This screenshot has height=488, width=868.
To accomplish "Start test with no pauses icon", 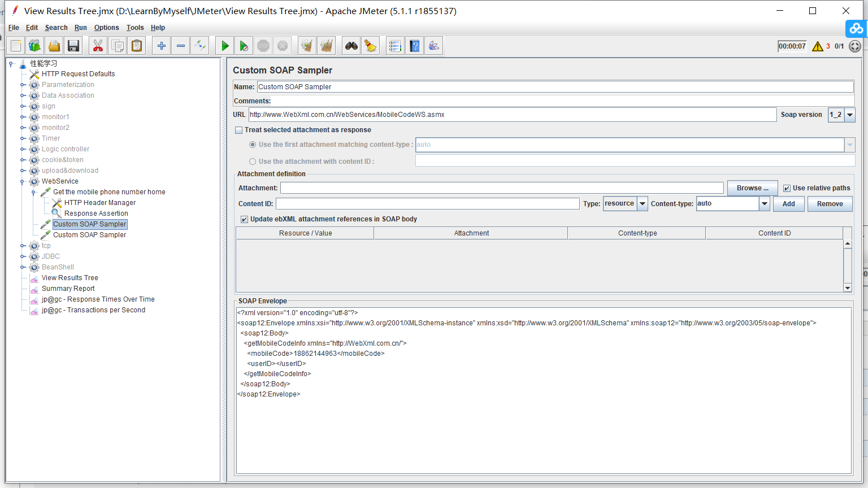I will point(244,46).
